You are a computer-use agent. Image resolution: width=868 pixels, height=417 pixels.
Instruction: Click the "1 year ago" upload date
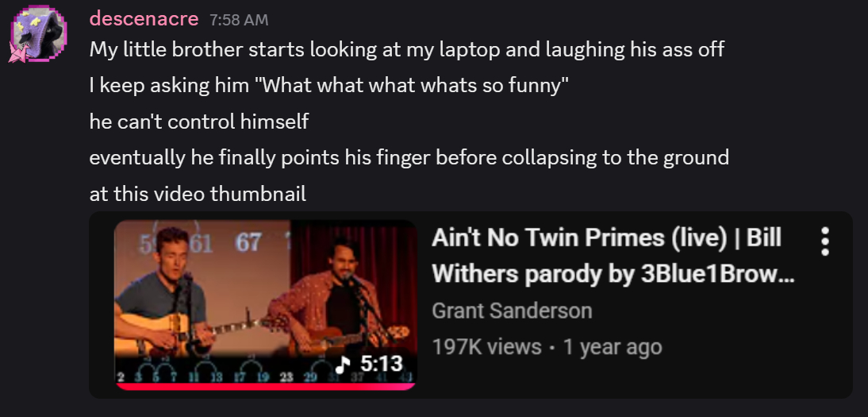(613, 347)
